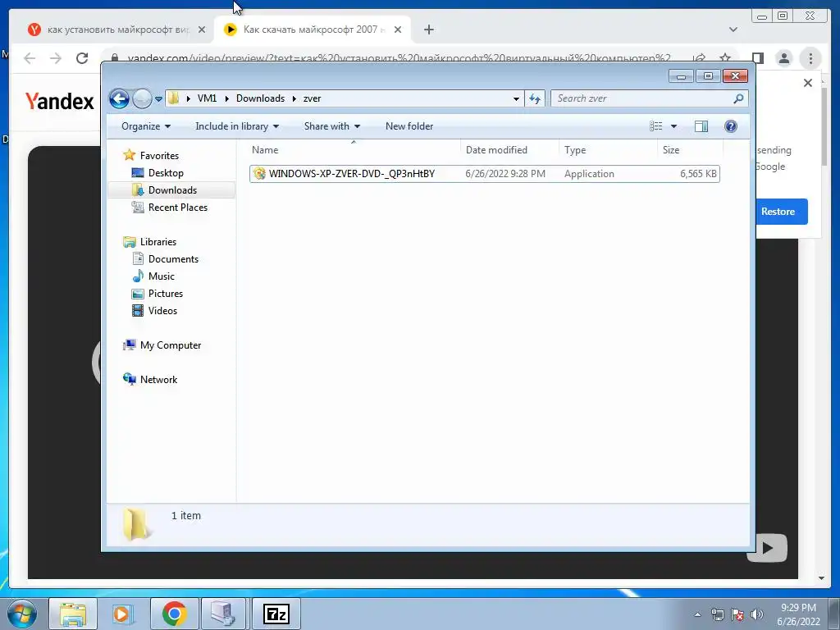This screenshot has width=840, height=630.
Task: Select the WINDOWS-XP-ZVER-DVD-_QP3nHtBY file
Action: (x=484, y=174)
